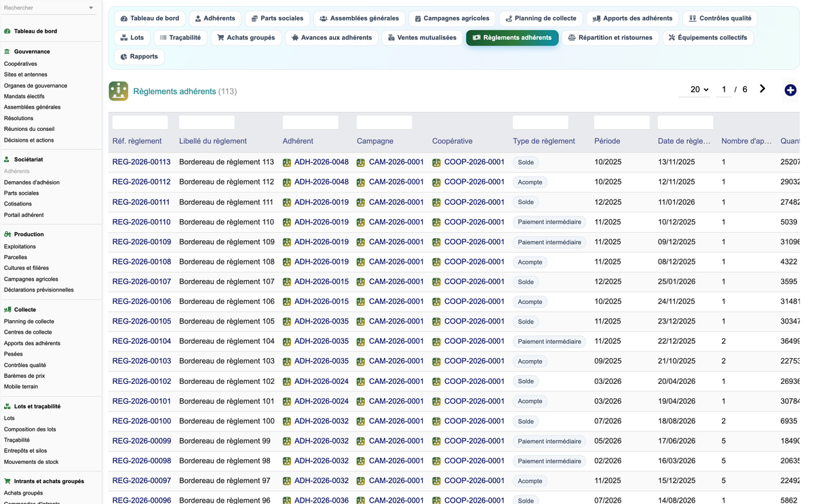Open Achats groupés tab
814x504 pixels.
246,37
